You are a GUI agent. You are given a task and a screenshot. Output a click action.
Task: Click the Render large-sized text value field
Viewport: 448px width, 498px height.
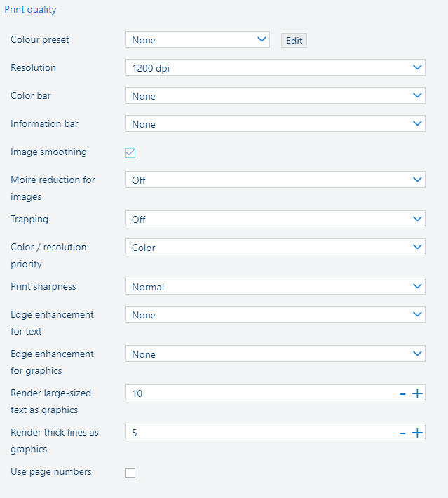[259, 393]
